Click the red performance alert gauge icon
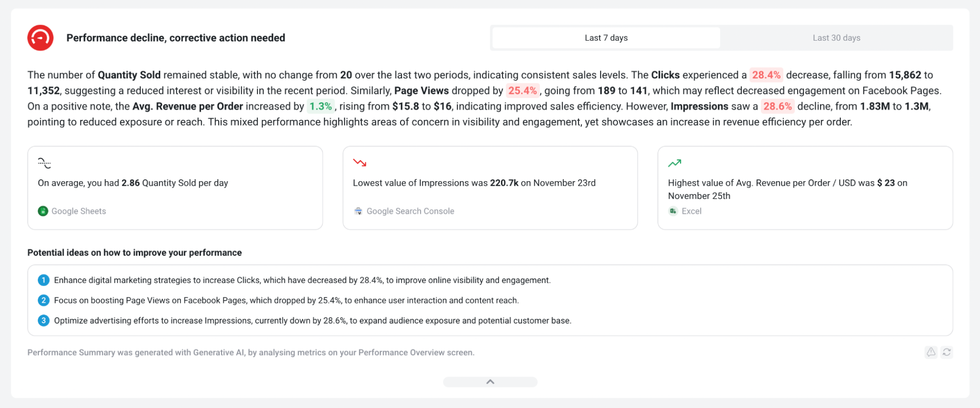 (40, 37)
